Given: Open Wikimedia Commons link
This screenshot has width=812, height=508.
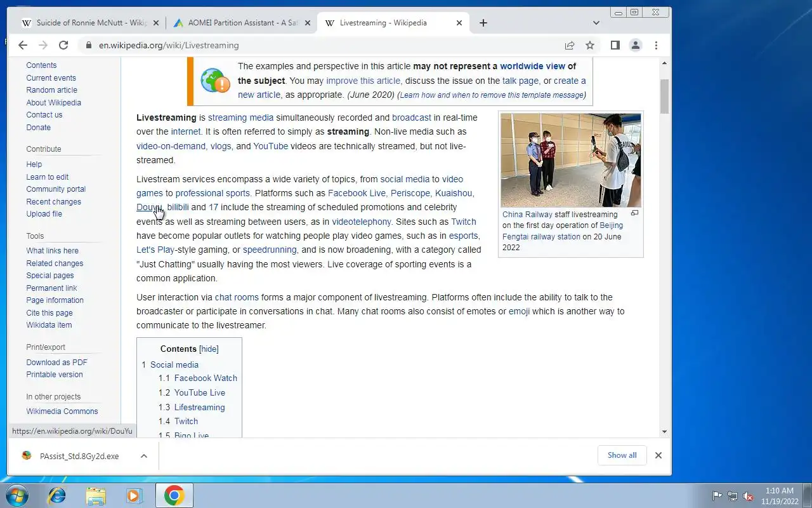Looking at the screenshot, I should point(62,411).
